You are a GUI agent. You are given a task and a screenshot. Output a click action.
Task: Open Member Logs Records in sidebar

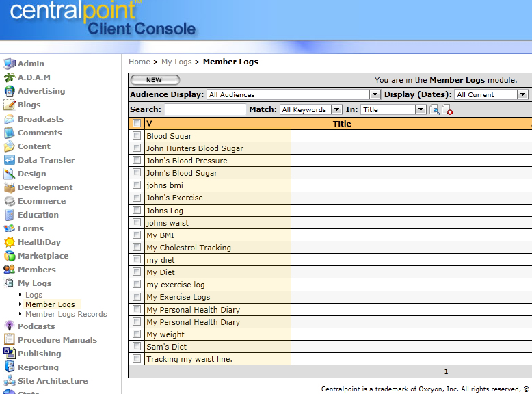click(x=66, y=314)
